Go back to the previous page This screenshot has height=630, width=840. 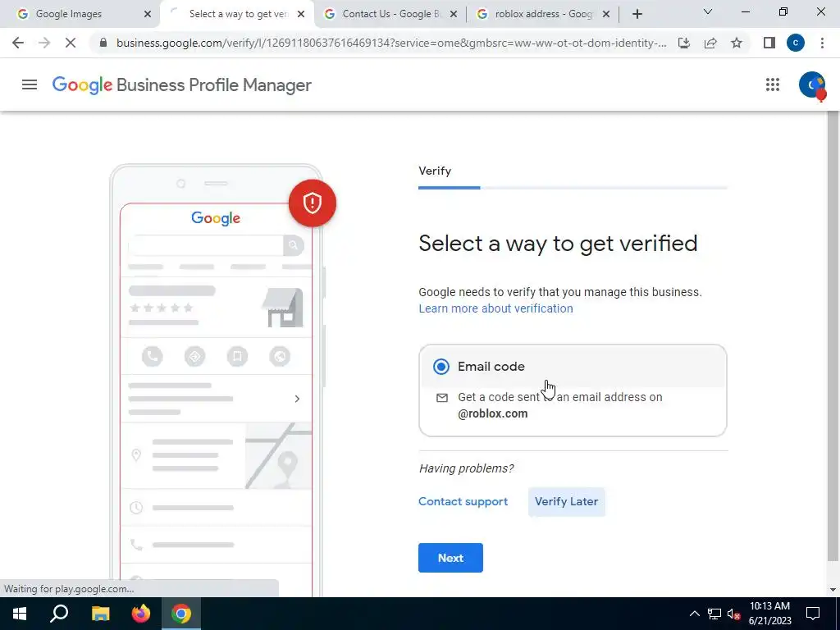pos(18,43)
